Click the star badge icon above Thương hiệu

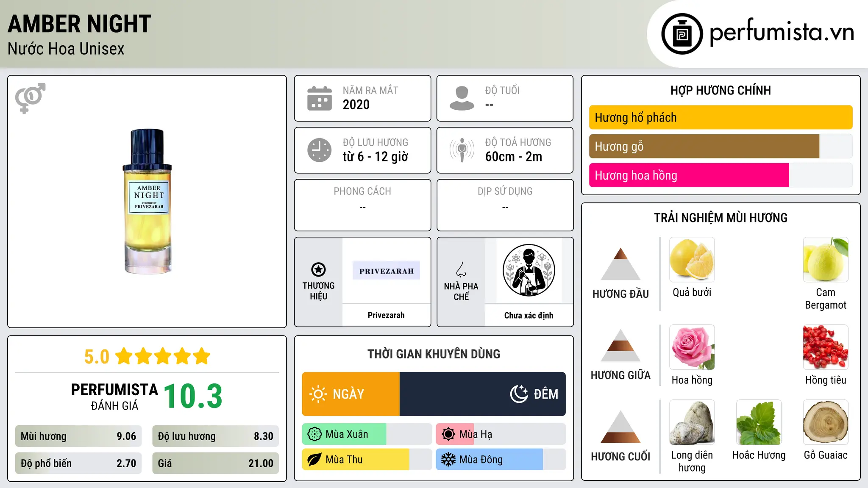coord(318,269)
